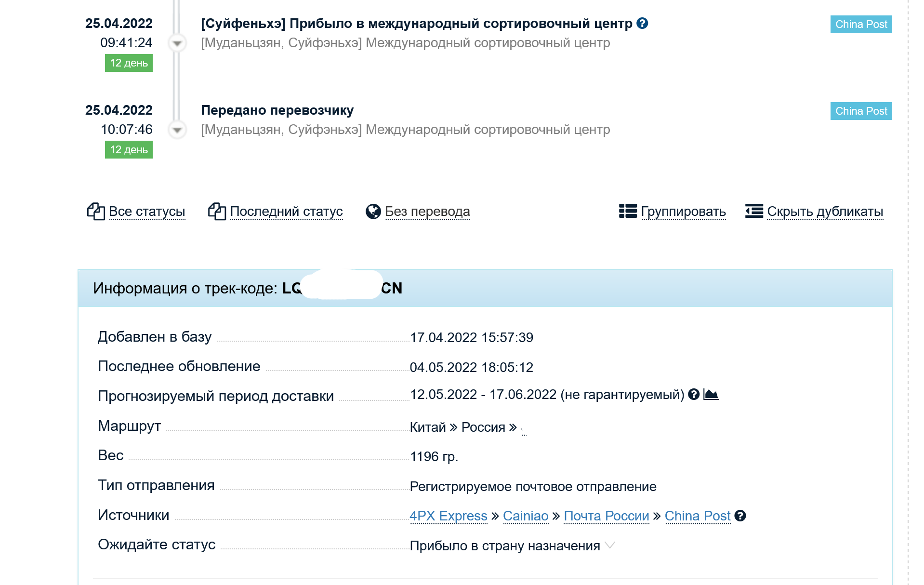
Task: Click the copy icon beside Последний статус
Action: pyautogui.click(x=217, y=211)
